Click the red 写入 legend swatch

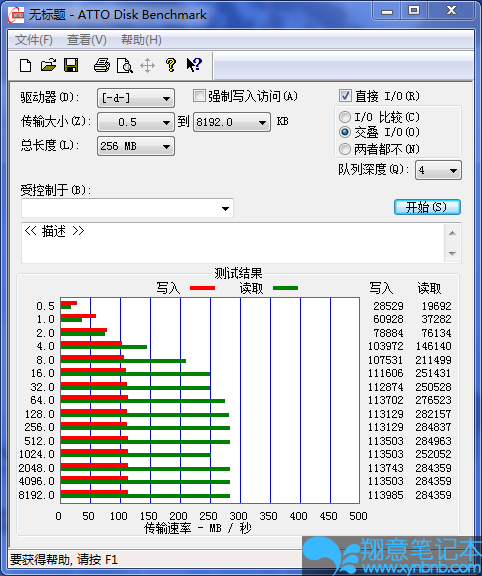click(202, 288)
